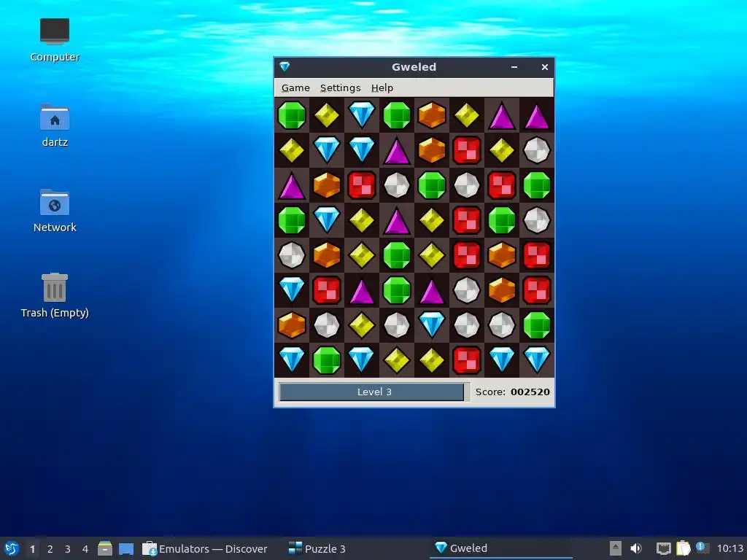This screenshot has width=747, height=560.
Task: Pick the white gem in the fourth row
Action: click(537, 220)
